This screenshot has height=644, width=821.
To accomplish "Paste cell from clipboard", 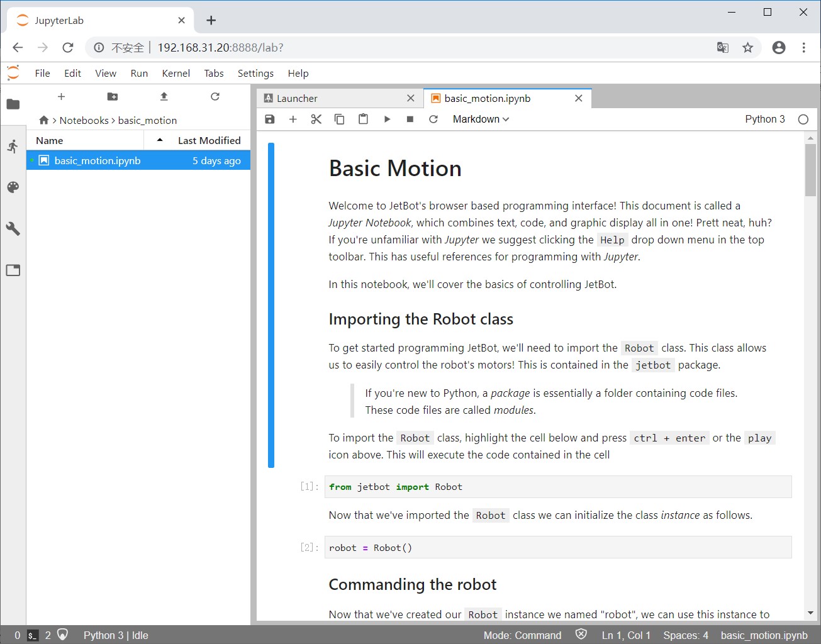I will (363, 119).
